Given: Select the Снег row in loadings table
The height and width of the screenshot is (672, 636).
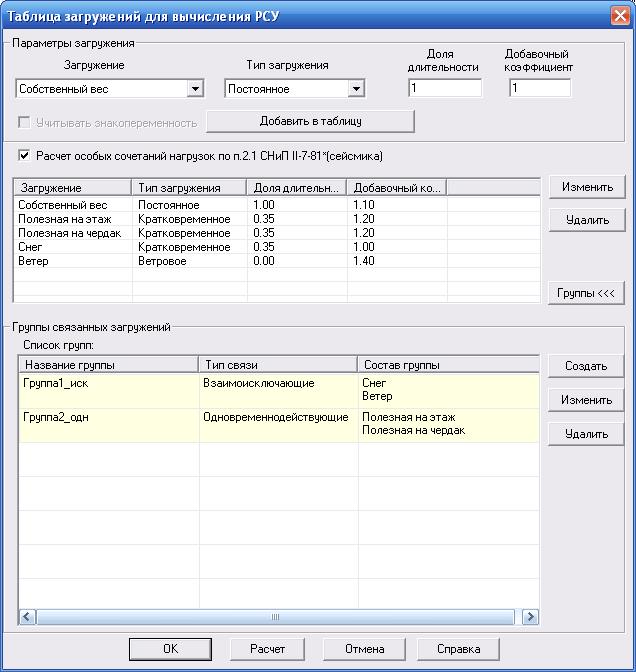Looking at the screenshot, I should (x=277, y=247).
